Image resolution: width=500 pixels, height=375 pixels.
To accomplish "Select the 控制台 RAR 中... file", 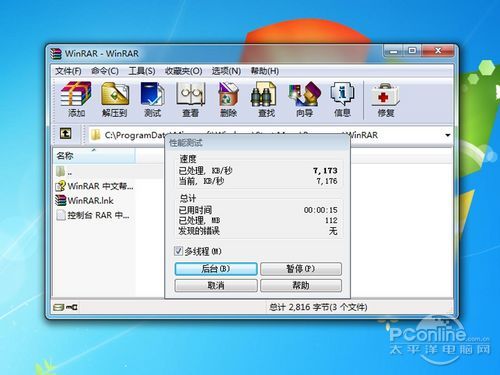I will click(94, 215).
